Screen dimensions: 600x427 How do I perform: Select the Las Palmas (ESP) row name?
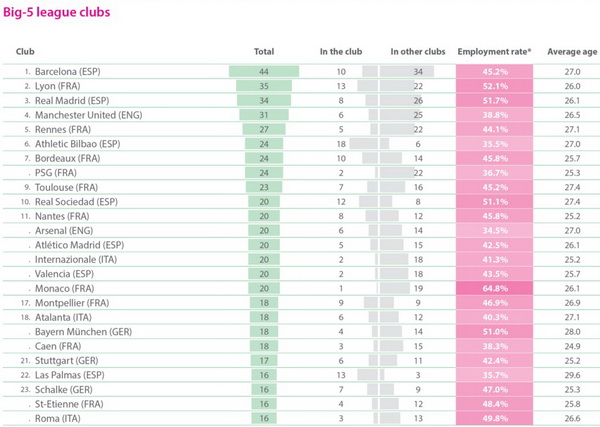[x=70, y=375]
